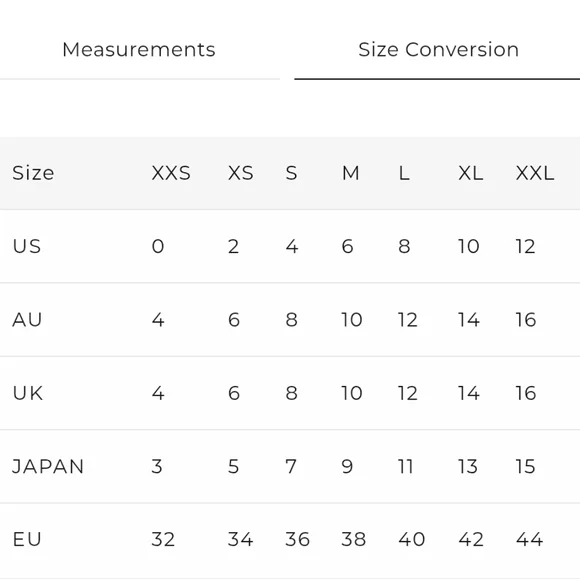
Task: Click the XS column header
Action: pyautogui.click(x=241, y=173)
